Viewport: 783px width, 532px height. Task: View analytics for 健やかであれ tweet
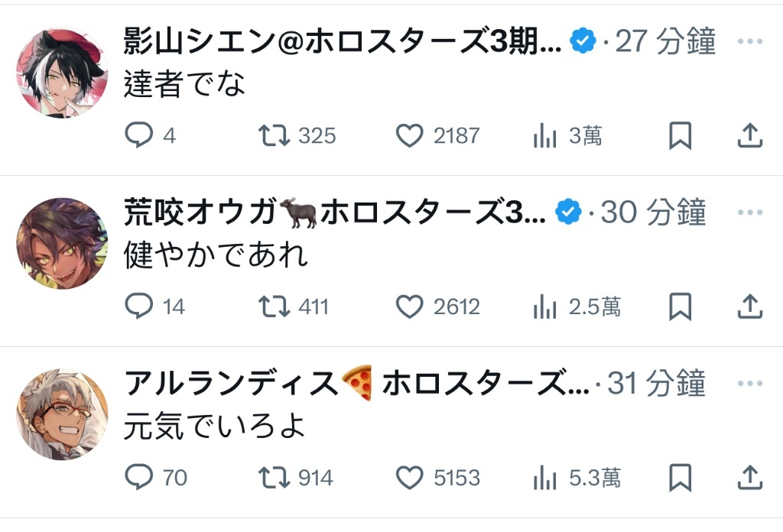click(x=544, y=307)
